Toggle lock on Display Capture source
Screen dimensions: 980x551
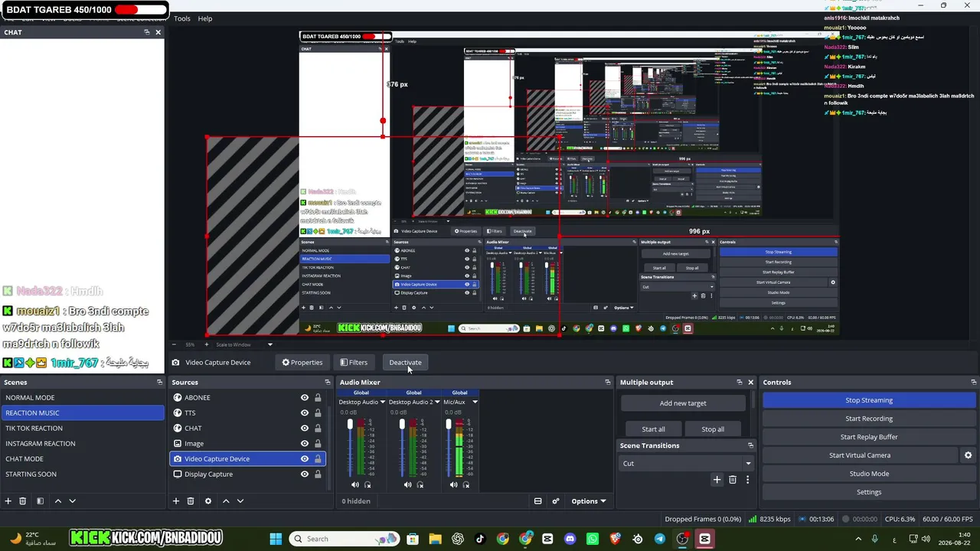pyautogui.click(x=318, y=474)
